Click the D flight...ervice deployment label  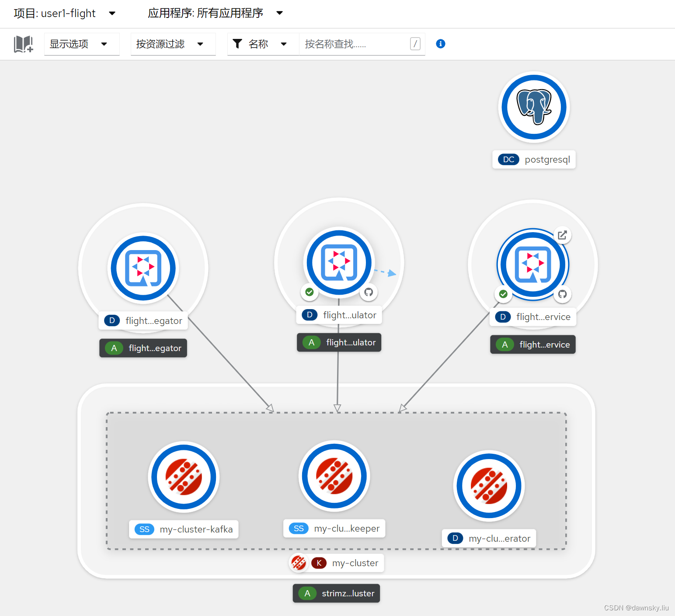pos(533,317)
